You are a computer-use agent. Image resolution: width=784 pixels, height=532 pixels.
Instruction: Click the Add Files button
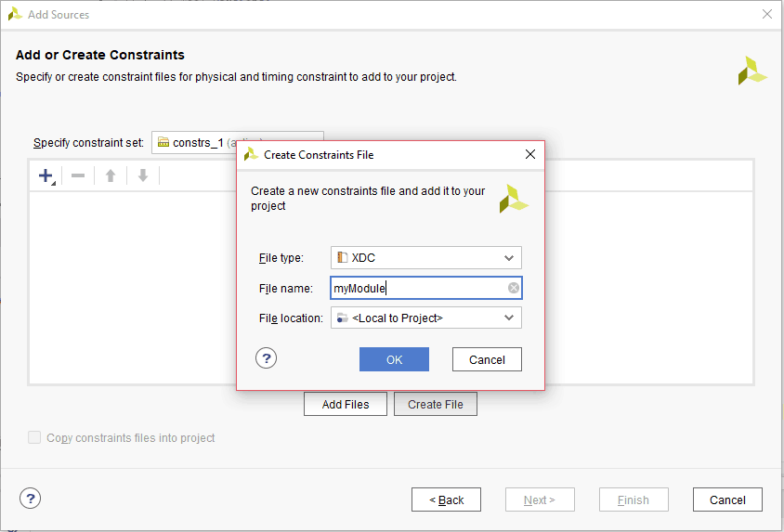(x=346, y=404)
